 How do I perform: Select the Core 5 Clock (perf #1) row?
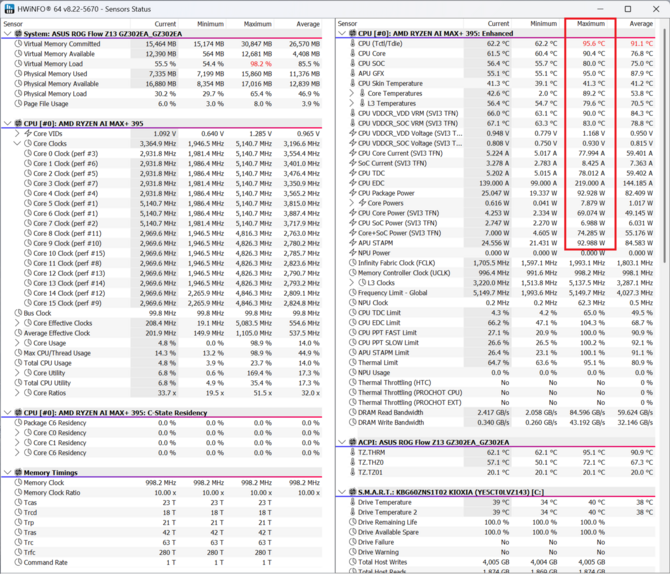(x=162, y=203)
